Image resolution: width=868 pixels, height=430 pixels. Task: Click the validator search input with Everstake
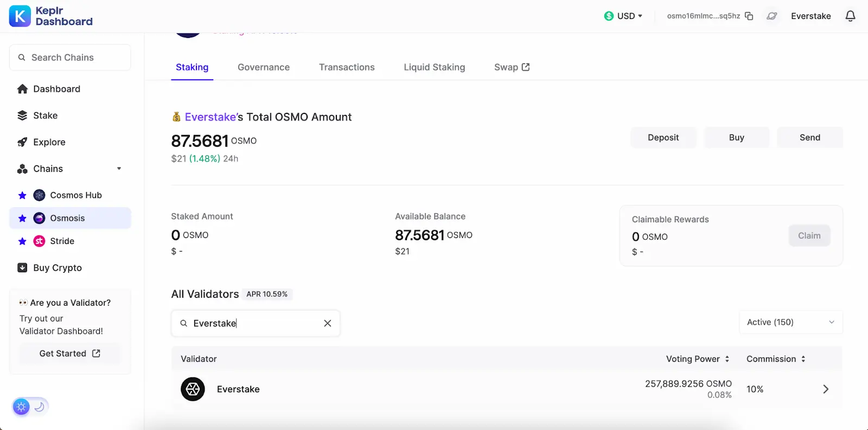coord(256,323)
